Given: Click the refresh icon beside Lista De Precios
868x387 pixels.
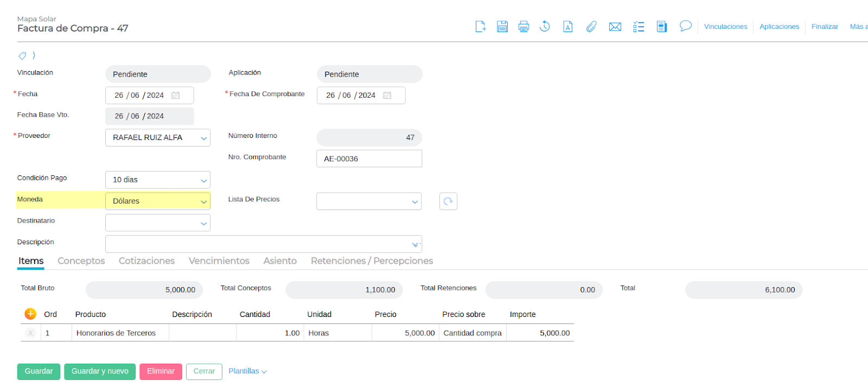Looking at the screenshot, I should click(x=448, y=201).
